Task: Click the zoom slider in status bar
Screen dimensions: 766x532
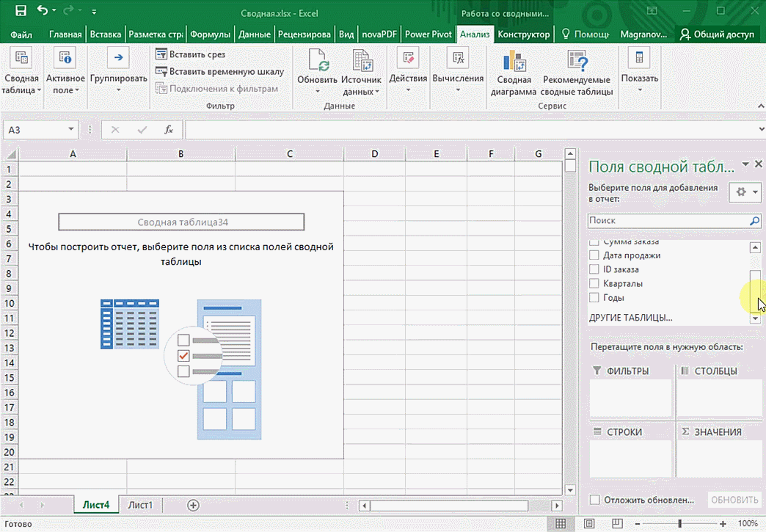Action: [679, 523]
